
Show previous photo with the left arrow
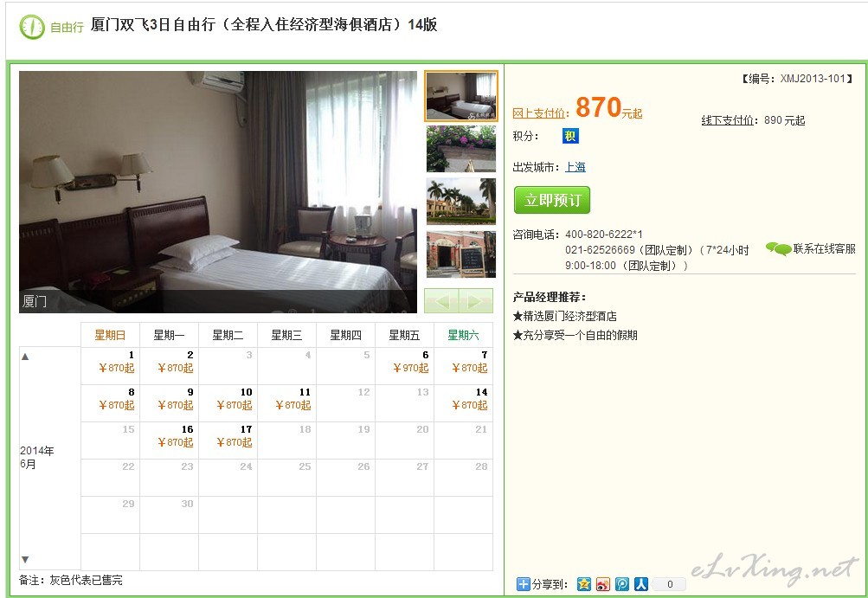click(x=441, y=301)
